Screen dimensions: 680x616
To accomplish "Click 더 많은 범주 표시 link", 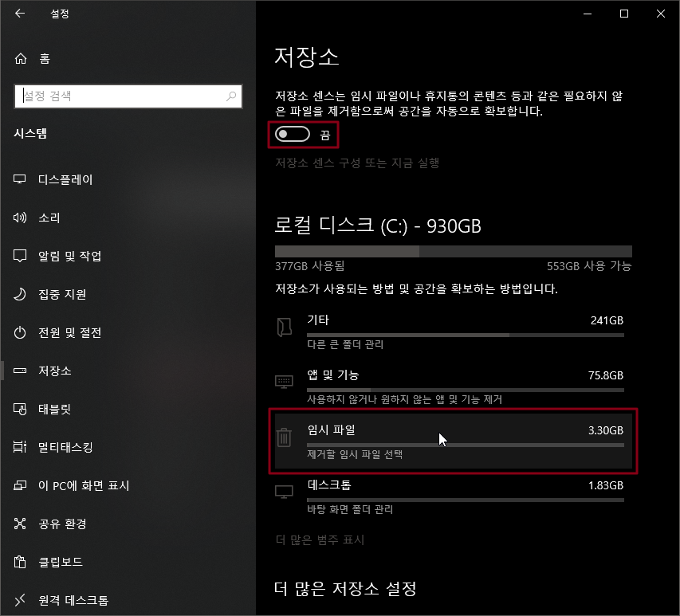I will click(x=320, y=539).
